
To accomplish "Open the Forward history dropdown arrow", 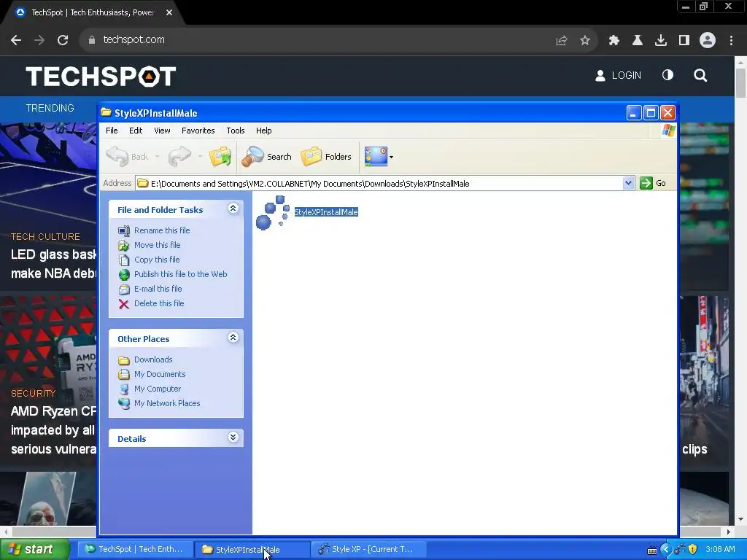I will tap(200, 157).
